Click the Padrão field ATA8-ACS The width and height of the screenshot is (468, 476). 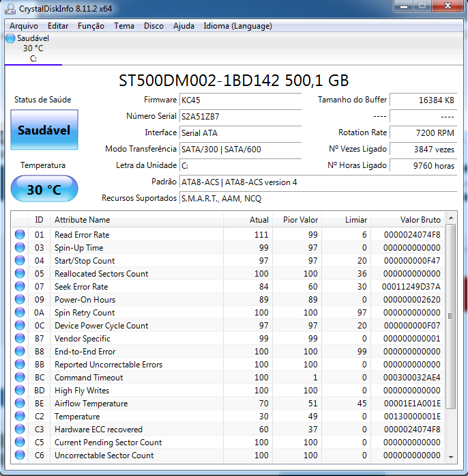pos(318,182)
